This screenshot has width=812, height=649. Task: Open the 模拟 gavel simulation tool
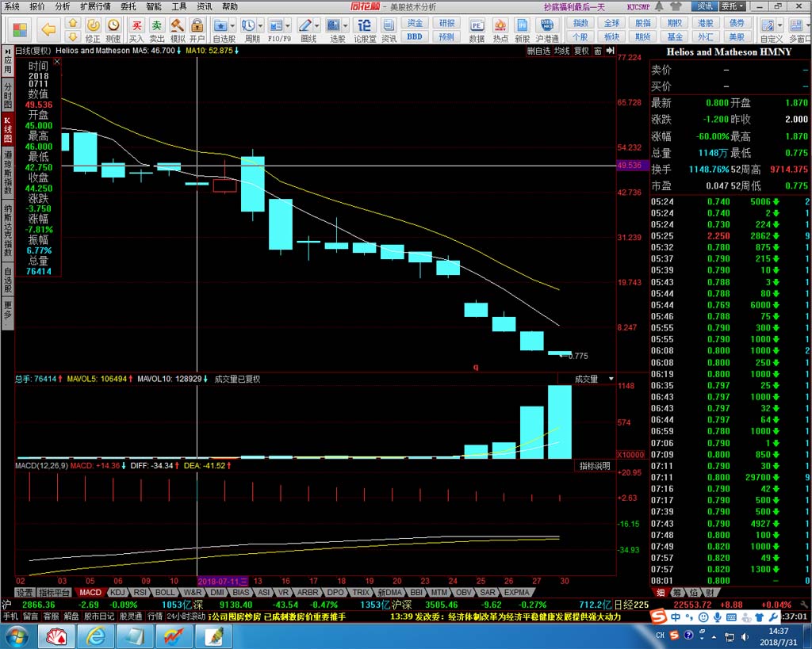click(177, 25)
